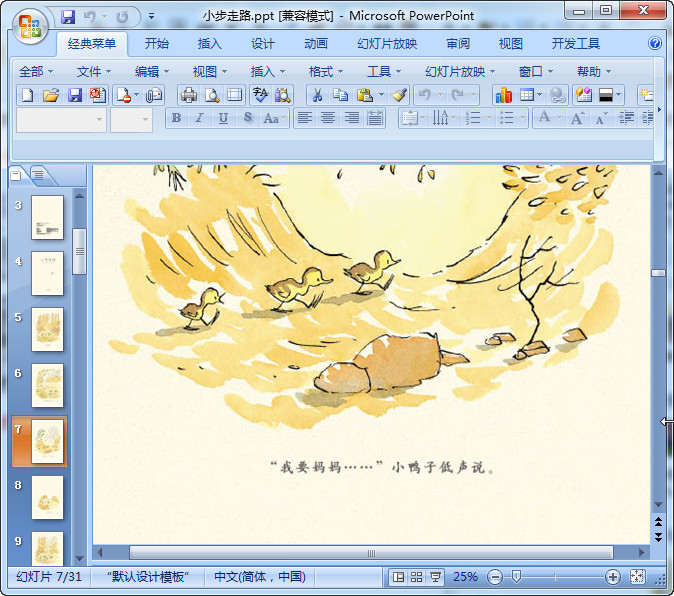The image size is (674, 596).
Task: Go to previous slide double-arrow button
Action: tap(658, 522)
